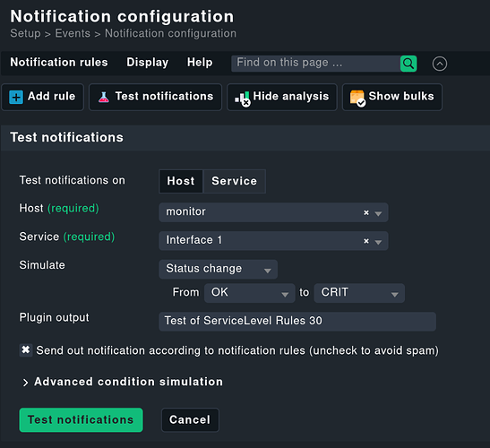The width and height of the screenshot is (490, 448).
Task: Collapse the toolbar with the circled chevron
Action: tap(439, 64)
